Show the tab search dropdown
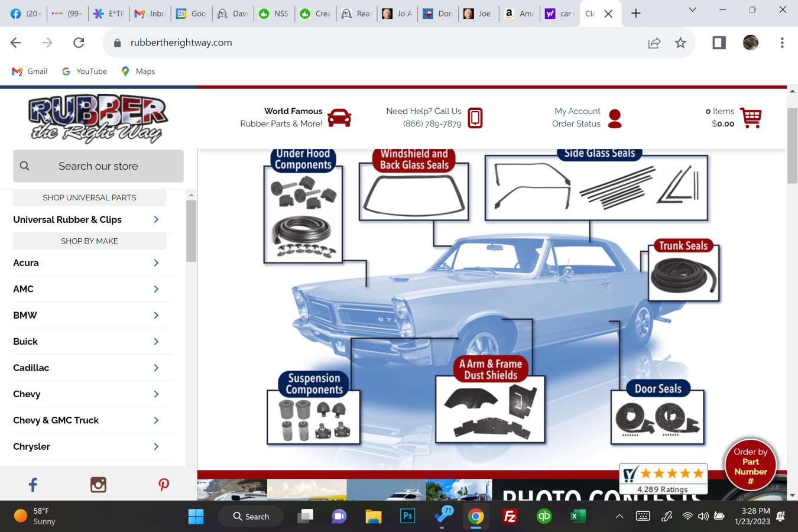798x532 pixels. click(x=692, y=9)
